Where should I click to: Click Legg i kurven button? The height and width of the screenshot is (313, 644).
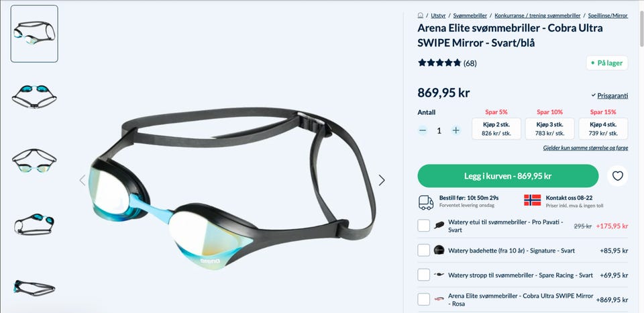508,176
